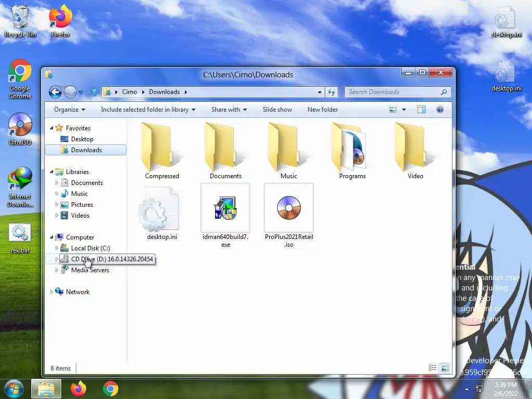Select the upper desktop.ini icon on desktop
The width and height of the screenshot is (532, 399).
506,21
